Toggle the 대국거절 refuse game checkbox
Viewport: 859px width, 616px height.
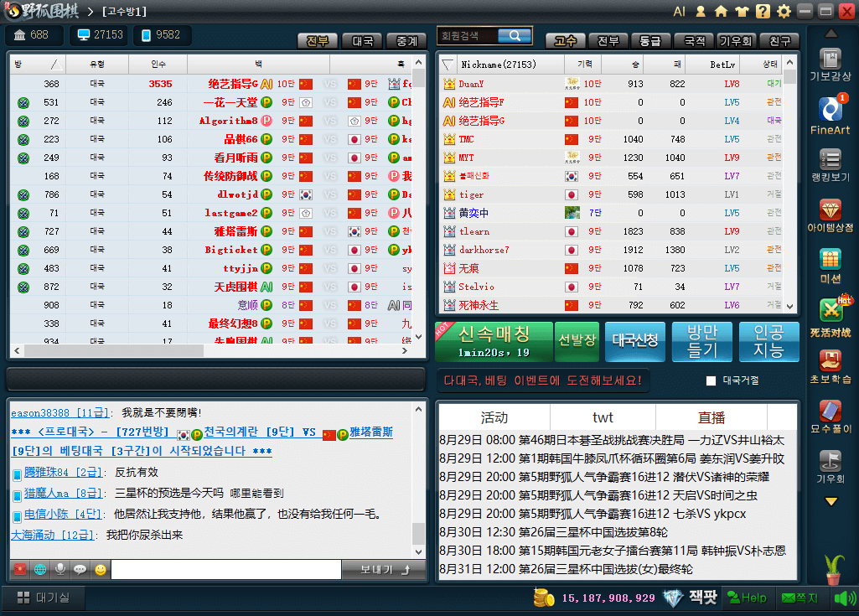pyautogui.click(x=712, y=380)
